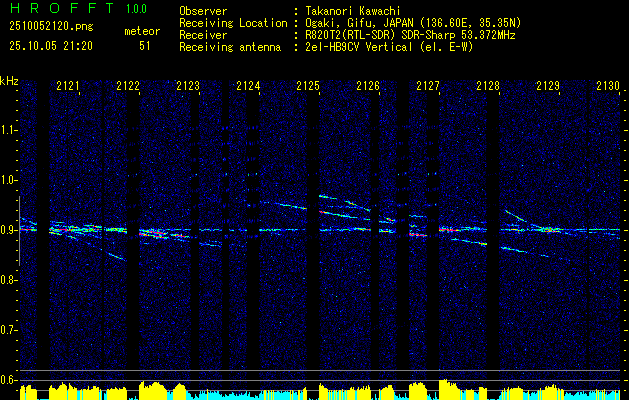
Task: Click the 1.1 kHz frequency axis label
Action: coord(10,130)
